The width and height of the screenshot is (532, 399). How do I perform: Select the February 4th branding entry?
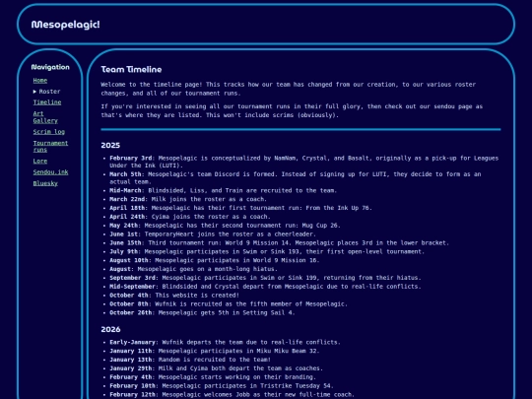point(213,377)
